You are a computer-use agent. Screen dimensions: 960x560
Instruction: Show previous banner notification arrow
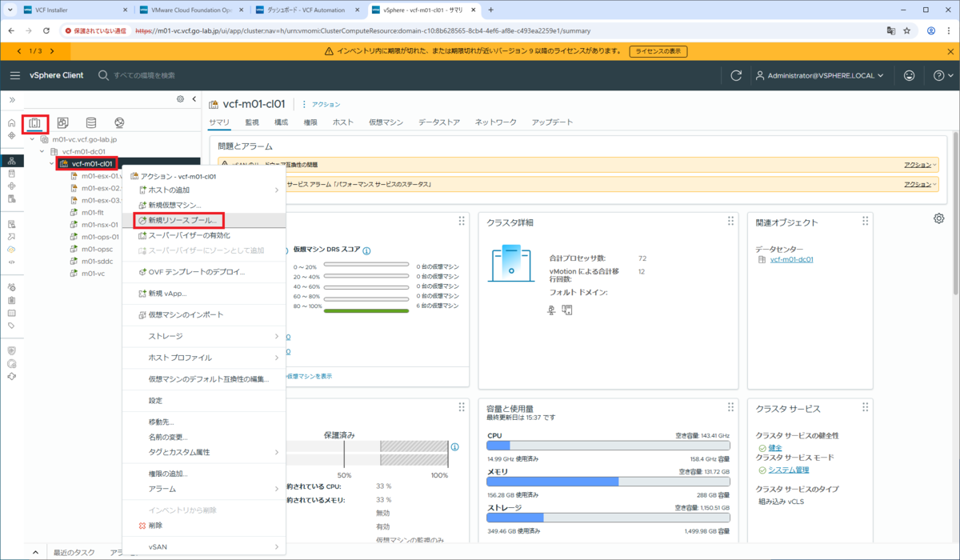tap(19, 50)
